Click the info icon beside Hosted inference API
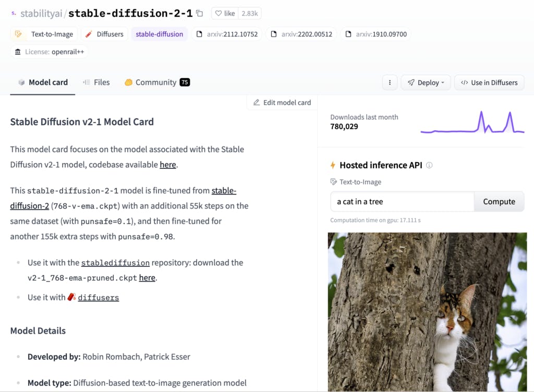 (x=429, y=165)
